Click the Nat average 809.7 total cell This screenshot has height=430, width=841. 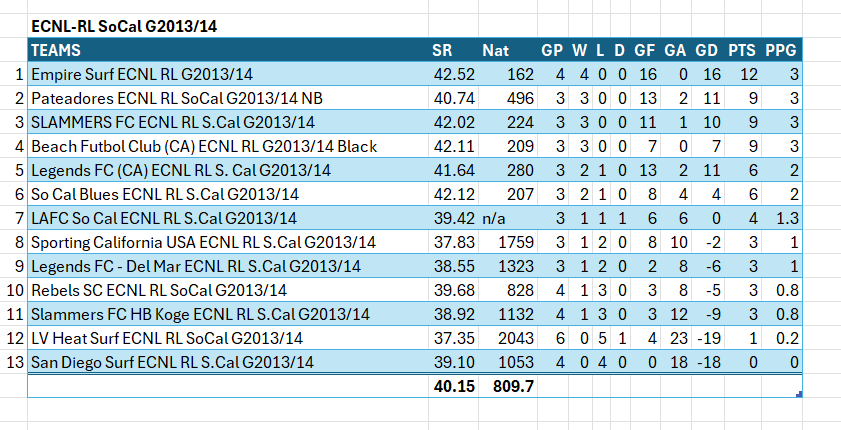[507, 386]
